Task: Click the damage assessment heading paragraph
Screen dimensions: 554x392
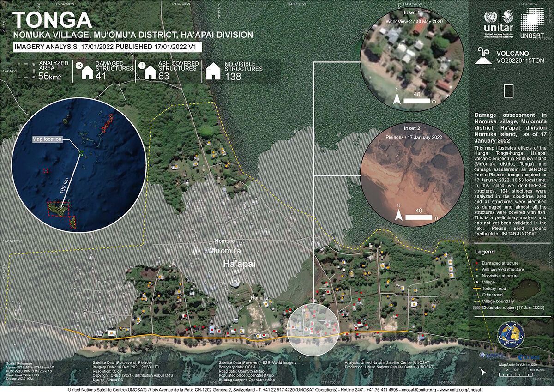Action: 510,127
